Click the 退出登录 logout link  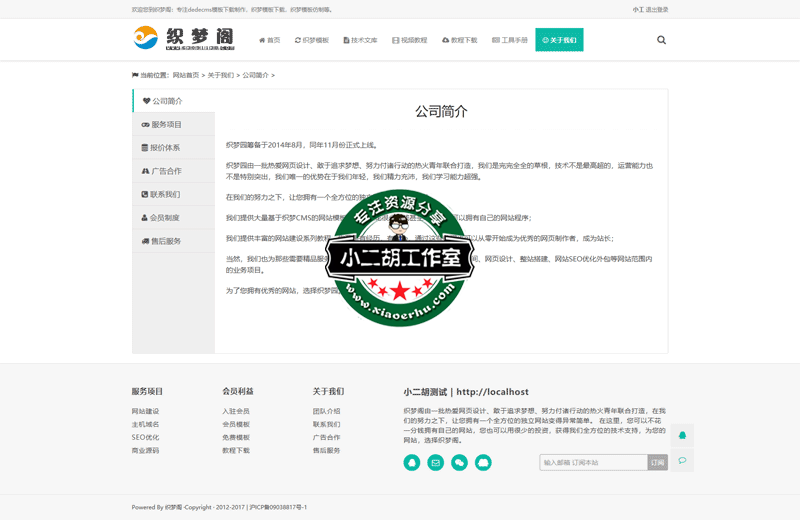[657, 9]
